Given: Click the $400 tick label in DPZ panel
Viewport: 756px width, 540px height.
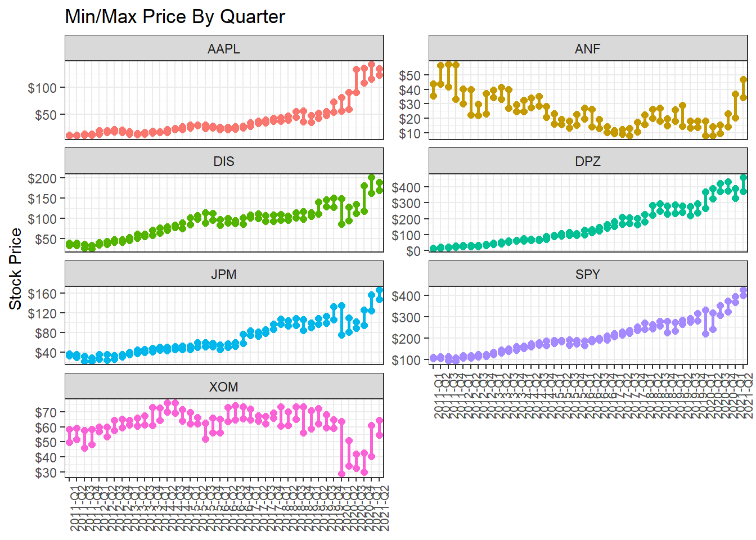Looking at the screenshot, I should 406,187.
